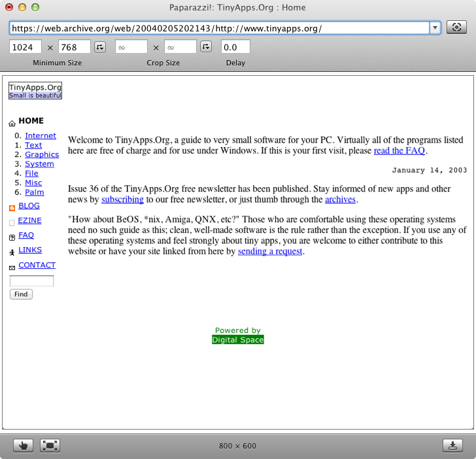Open the Minimum Size presets popup

tap(99, 47)
